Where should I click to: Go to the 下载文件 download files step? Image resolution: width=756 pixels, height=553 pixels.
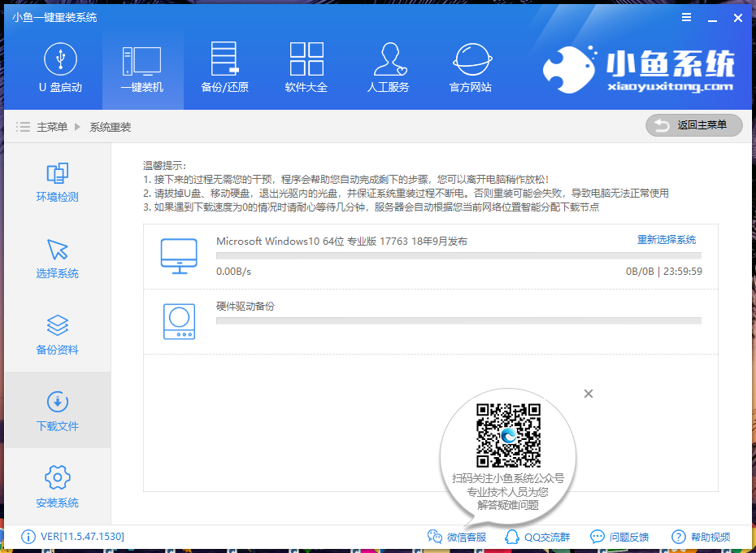pos(58,411)
